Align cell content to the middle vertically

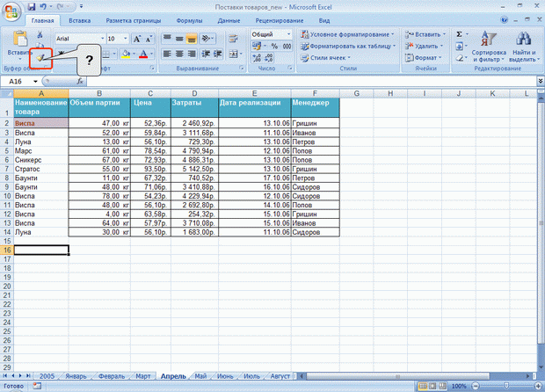(179, 38)
